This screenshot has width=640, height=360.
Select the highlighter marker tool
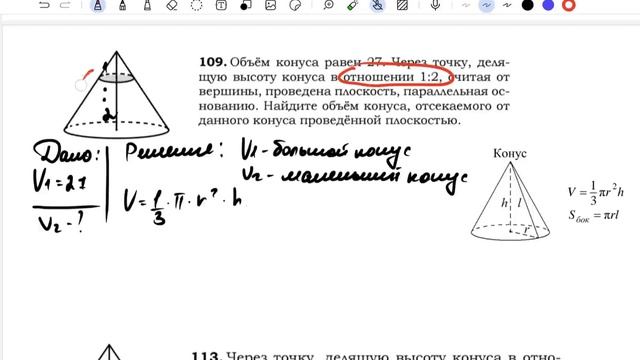pos(147,5)
